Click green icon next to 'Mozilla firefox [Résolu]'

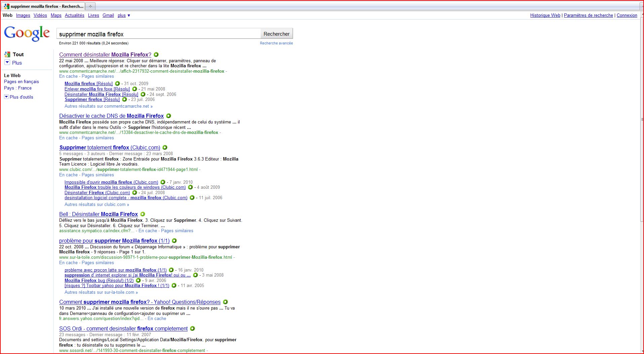[x=117, y=83]
